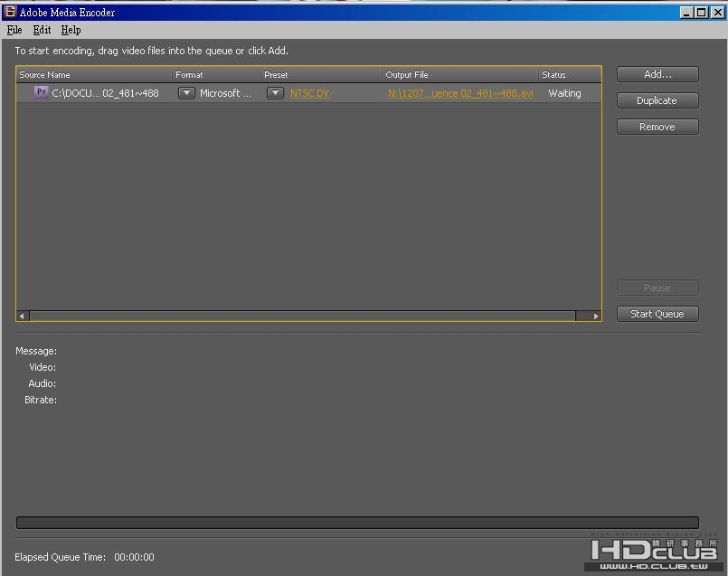Click the grayed-out Pause button

click(x=657, y=288)
